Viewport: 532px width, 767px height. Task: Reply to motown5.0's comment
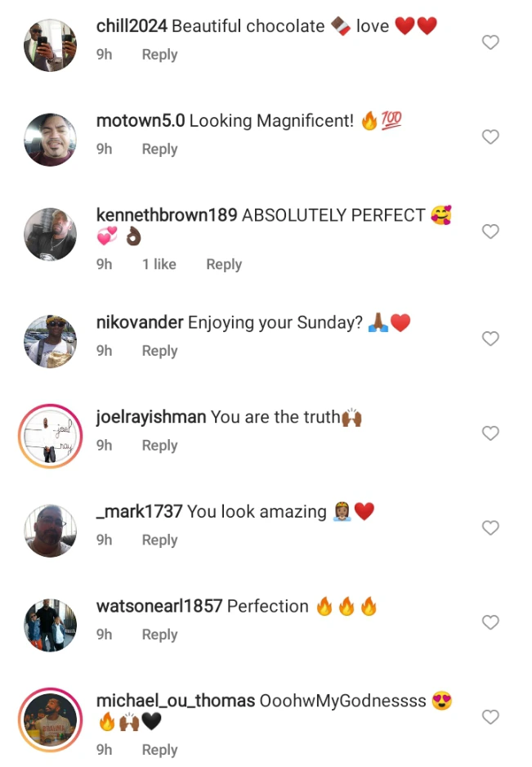(x=159, y=150)
